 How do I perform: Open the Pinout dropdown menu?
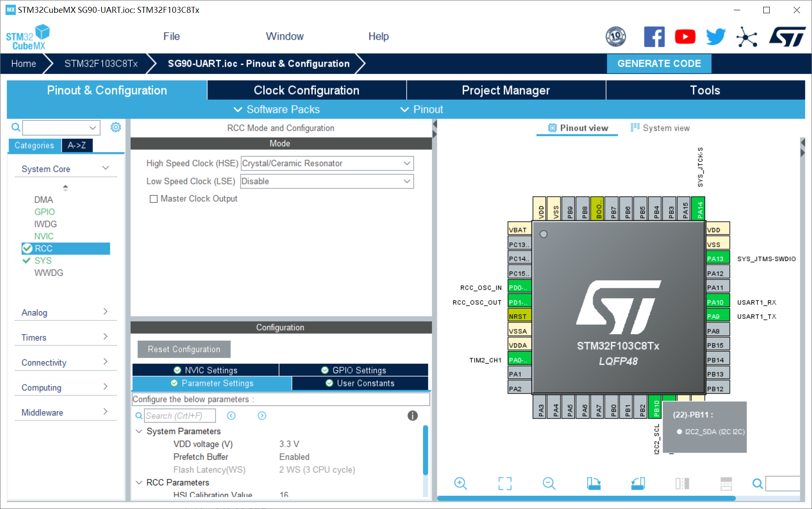pyautogui.click(x=421, y=109)
